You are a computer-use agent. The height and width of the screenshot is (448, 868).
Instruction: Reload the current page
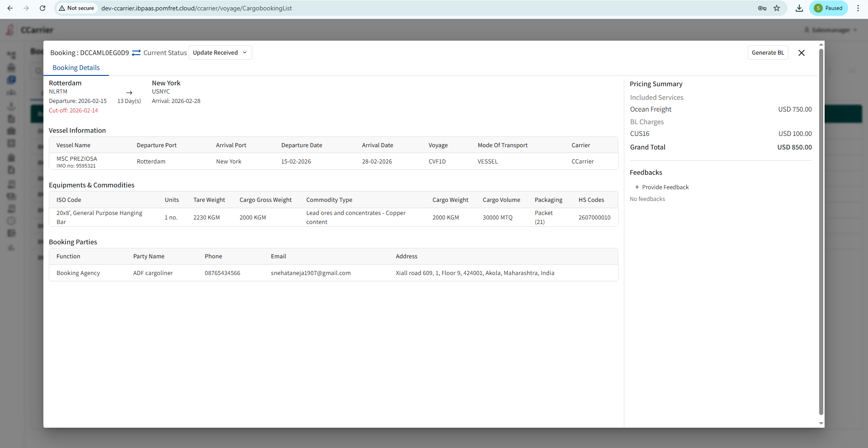[42, 8]
